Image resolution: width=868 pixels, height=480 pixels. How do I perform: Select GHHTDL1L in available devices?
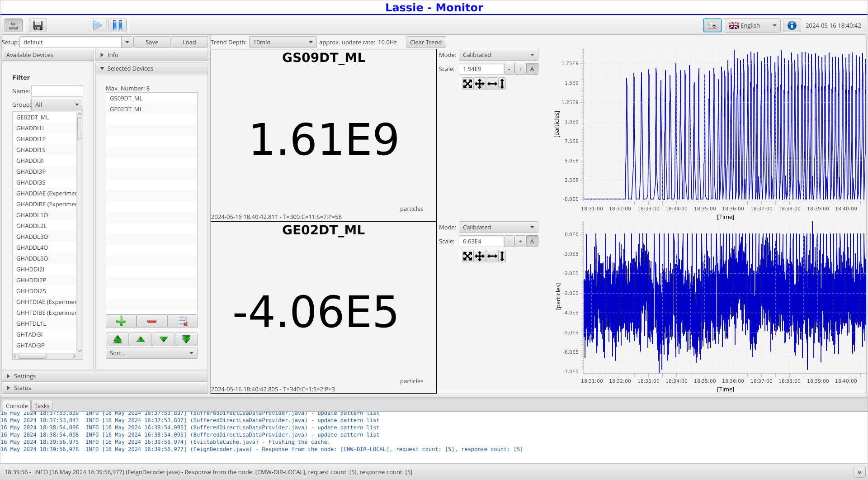click(x=45, y=323)
